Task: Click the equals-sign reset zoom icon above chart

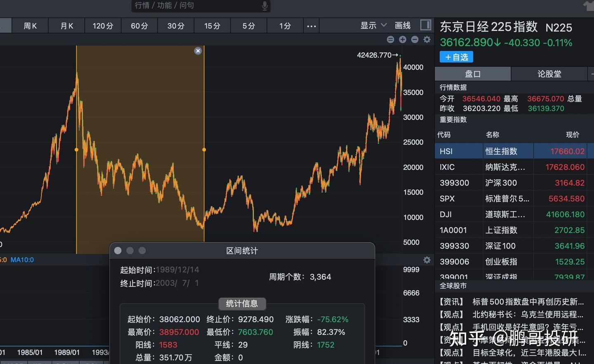Action: (x=390, y=40)
